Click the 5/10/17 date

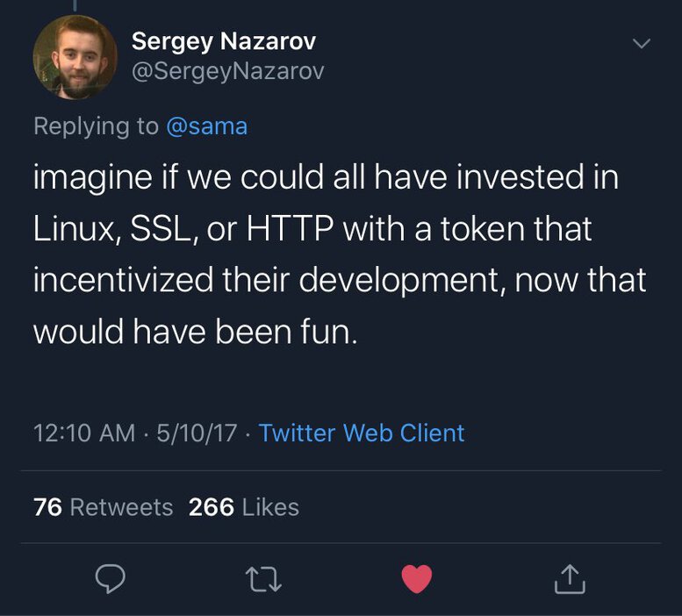[x=197, y=433]
